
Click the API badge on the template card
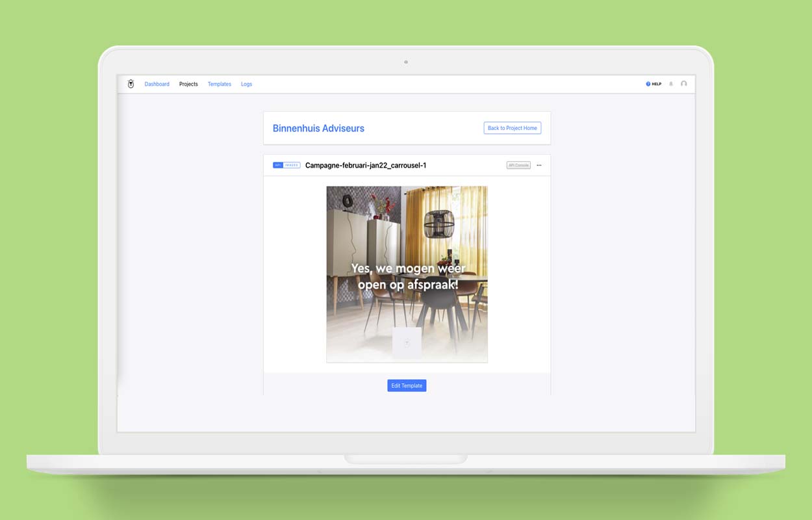[x=278, y=165]
